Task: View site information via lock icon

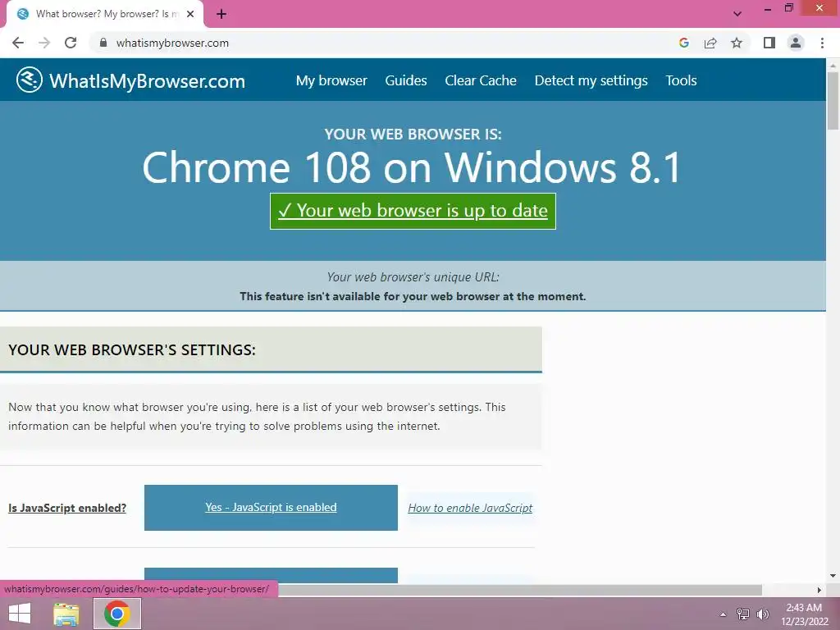Action: (103, 43)
